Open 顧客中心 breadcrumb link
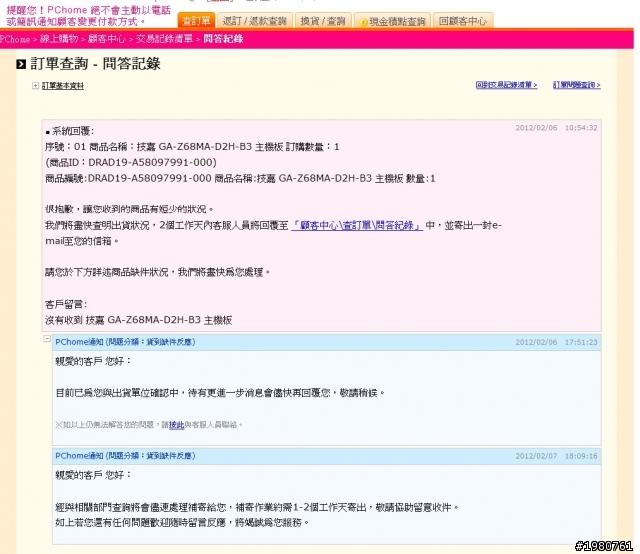The height and width of the screenshot is (554, 640). (x=107, y=39)
